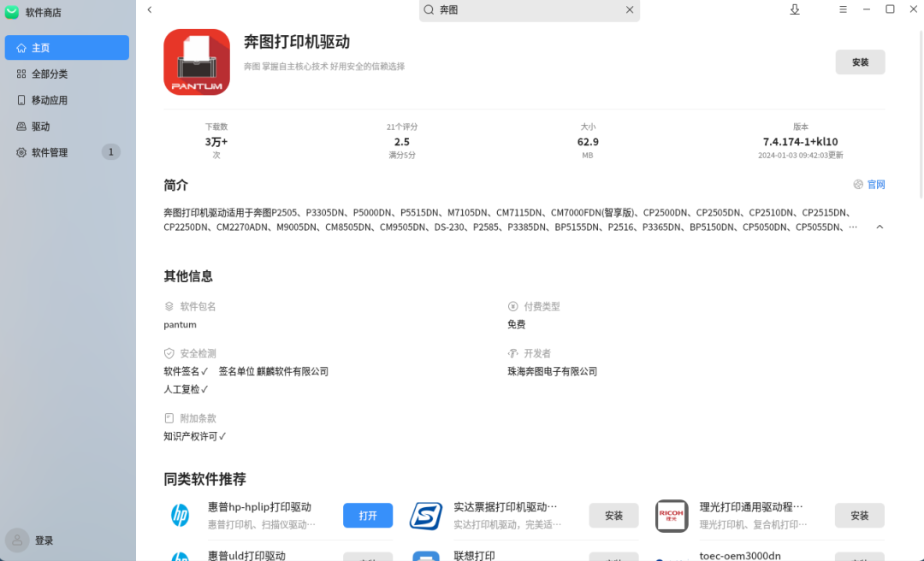This screenshot has width=924, height=561.
Task: Install the Pantum printer driver
Action: (860, 62)
